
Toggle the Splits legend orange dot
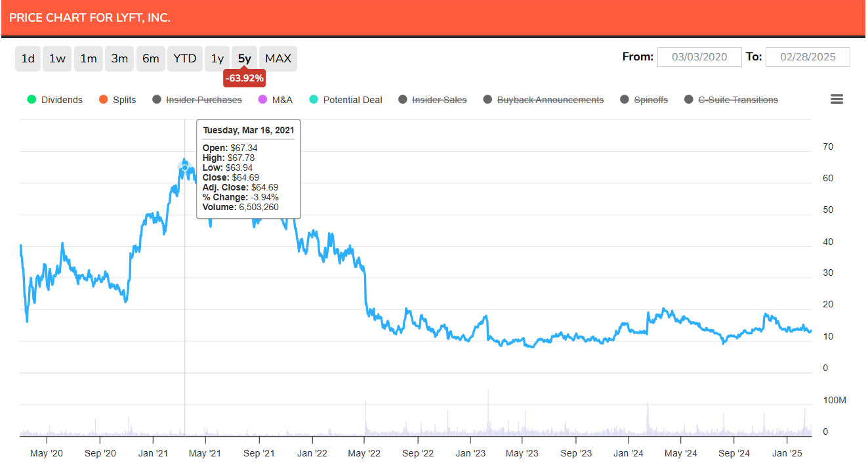(x=102, y=100)
